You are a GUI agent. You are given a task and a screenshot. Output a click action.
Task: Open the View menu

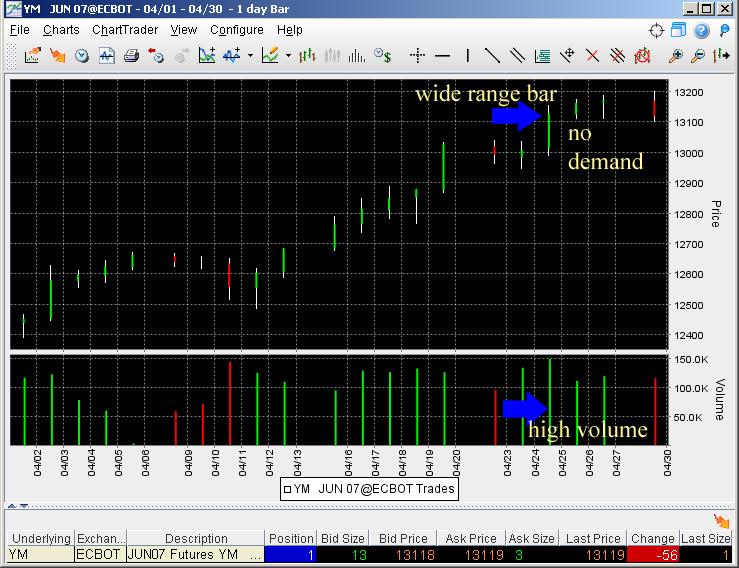pos(183,30)
